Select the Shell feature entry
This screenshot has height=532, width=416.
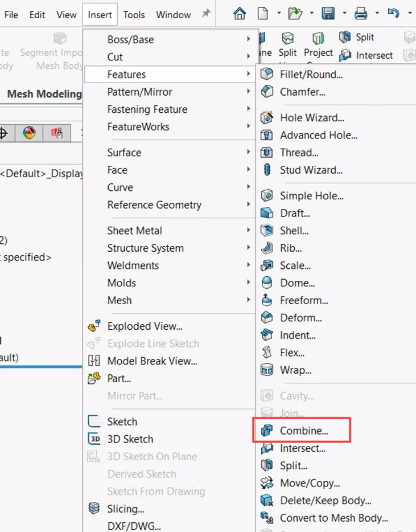[x=294, y=231]
